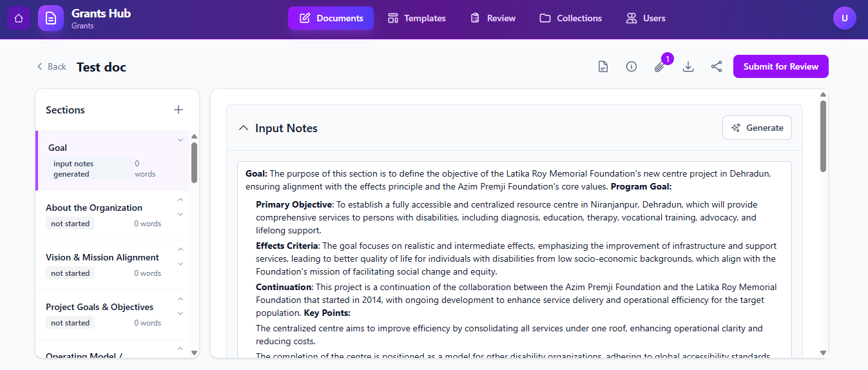Open the Review tab
The height and width of the screenshot is (370, 868).
[x=493, y=18]
